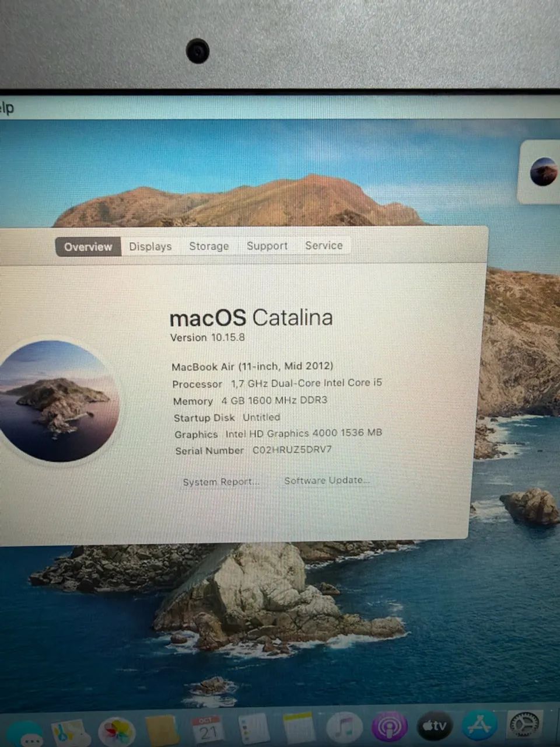Click 'Intel HD Graphics 4000 1536 MB' value
Image resolution: width=560 pixels, height=747 pixels.
point(304,433)
